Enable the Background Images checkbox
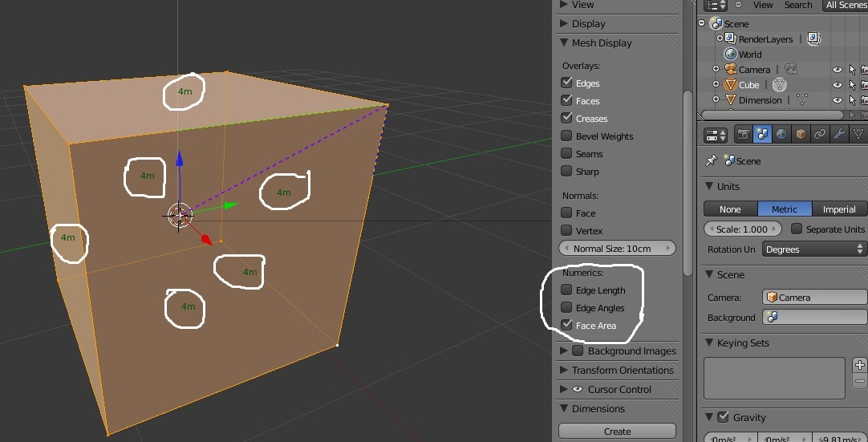868x442 pixels. click(x=578, y=351)
